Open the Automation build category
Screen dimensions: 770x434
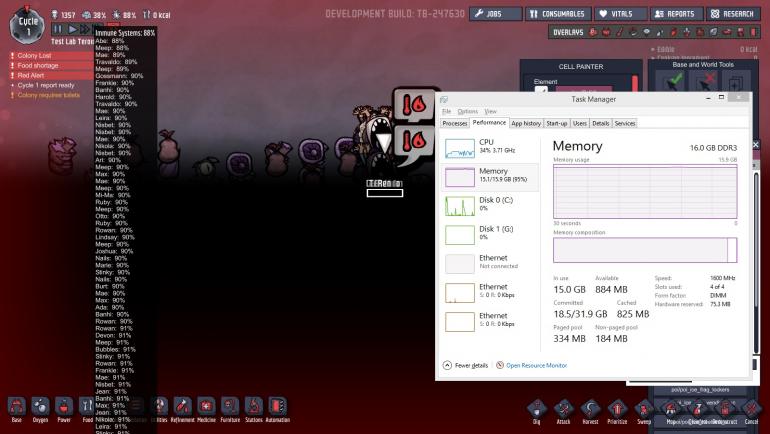pos(277,409)
